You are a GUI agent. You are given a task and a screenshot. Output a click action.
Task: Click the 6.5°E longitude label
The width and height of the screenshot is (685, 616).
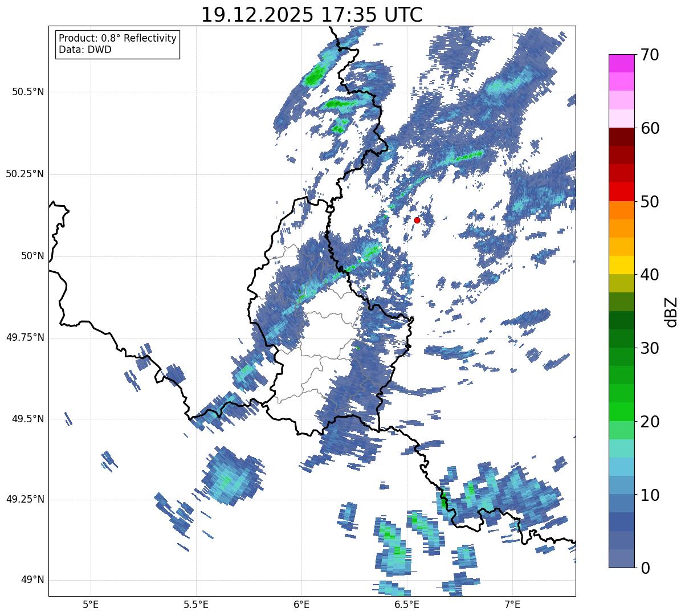tap(407, 605)
